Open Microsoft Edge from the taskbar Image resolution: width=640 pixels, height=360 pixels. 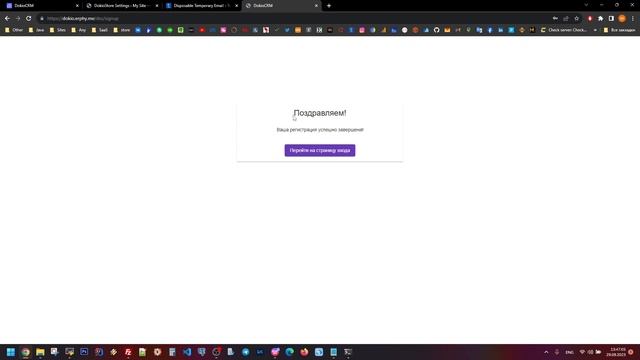pos(289,352)
